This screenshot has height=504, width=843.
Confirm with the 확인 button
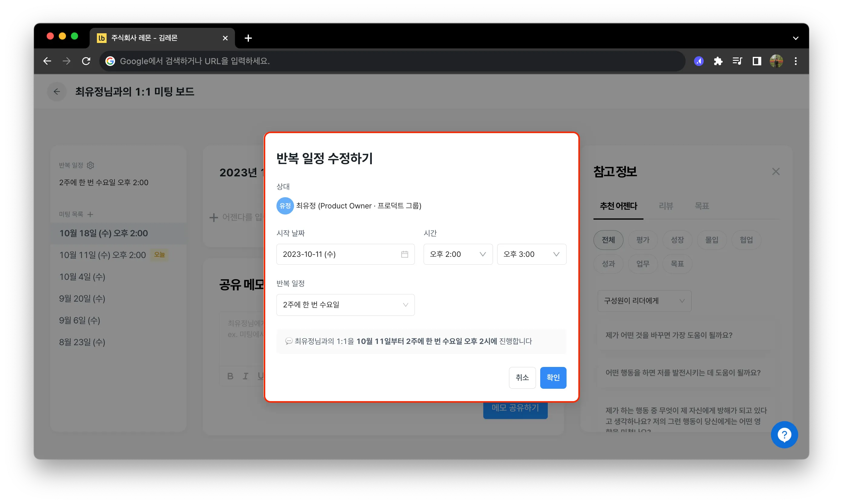click(553, 378)
